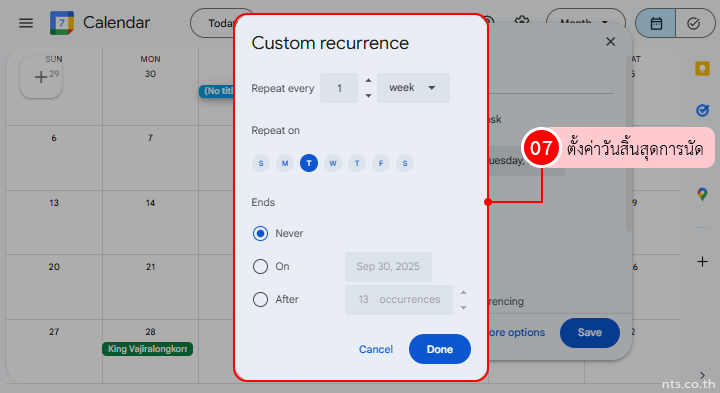Click the Sep 30, 2025 end date field
The height and width of the screenshot is (393, 720).
(x=388, y=266)
